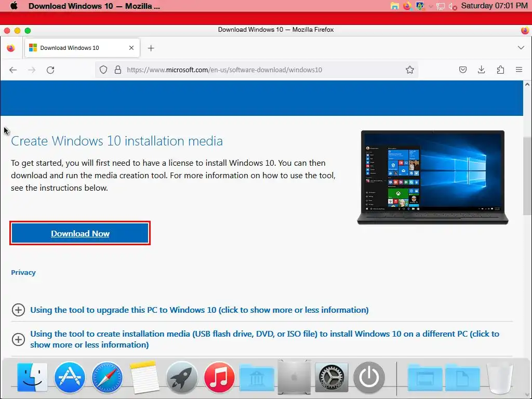The height and width of the screenshot is (399, 532).
Task: Close the Download Windows 10 tab
Action: (x=131, y=48)
